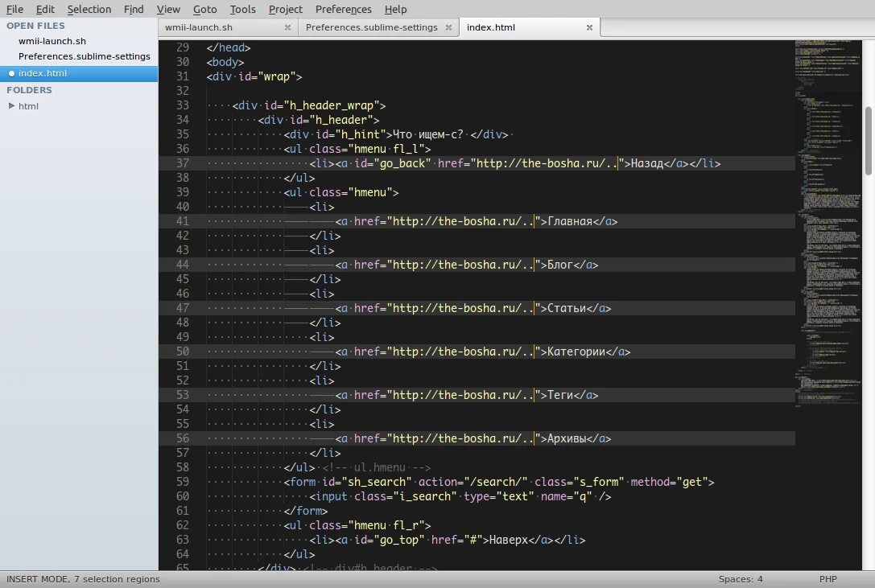Open the Goto menu
This screenshot has width=875, height=588.
(x=204, y=9)
